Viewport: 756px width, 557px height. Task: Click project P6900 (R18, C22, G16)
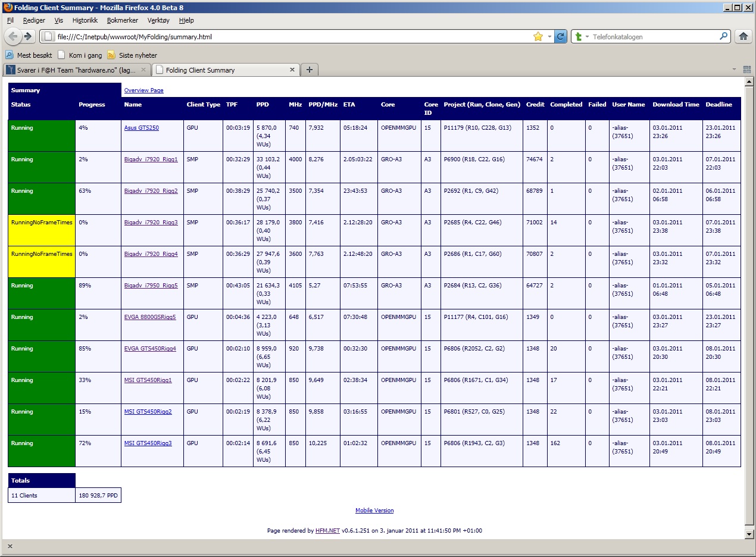pyautogui.click(x=474, y=159)
